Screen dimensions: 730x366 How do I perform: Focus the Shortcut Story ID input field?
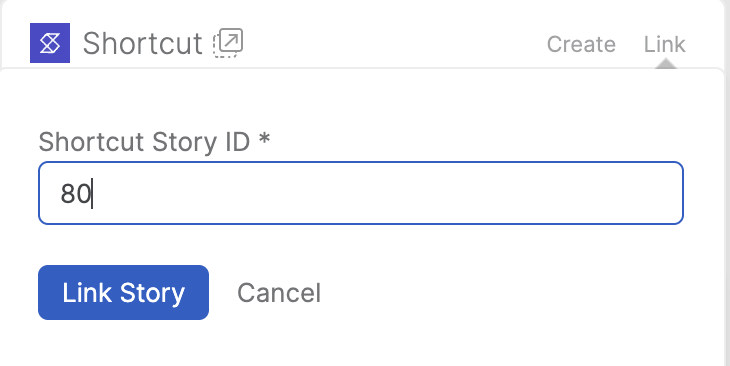[x=361, y=193]
